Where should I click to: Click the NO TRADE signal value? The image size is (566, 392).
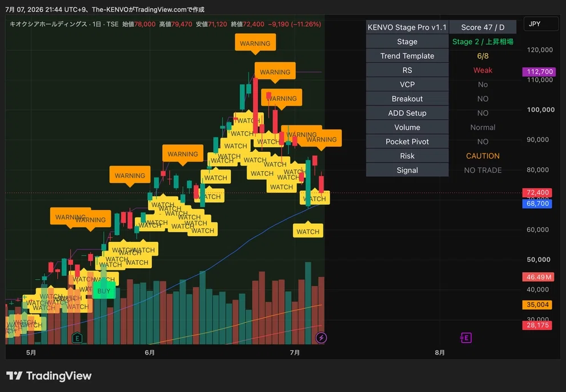pos(483,170)
